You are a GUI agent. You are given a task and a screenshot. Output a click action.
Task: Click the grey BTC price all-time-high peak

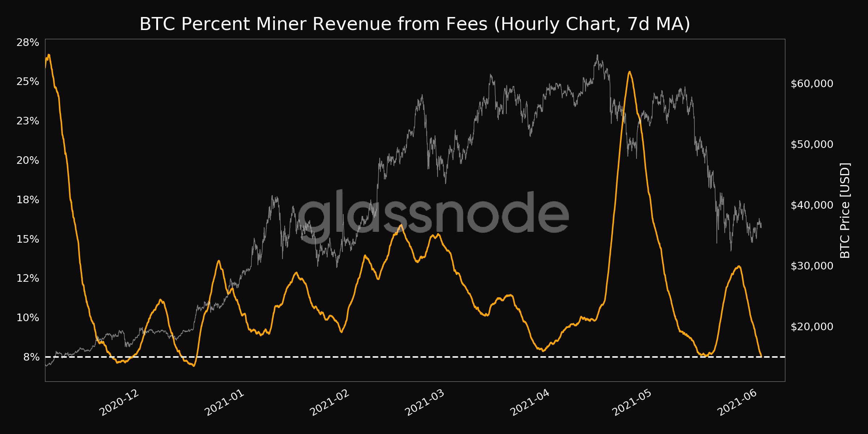point(597,56)
